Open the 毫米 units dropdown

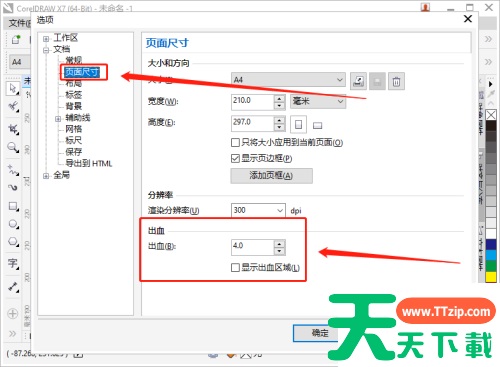pos(318,101)
